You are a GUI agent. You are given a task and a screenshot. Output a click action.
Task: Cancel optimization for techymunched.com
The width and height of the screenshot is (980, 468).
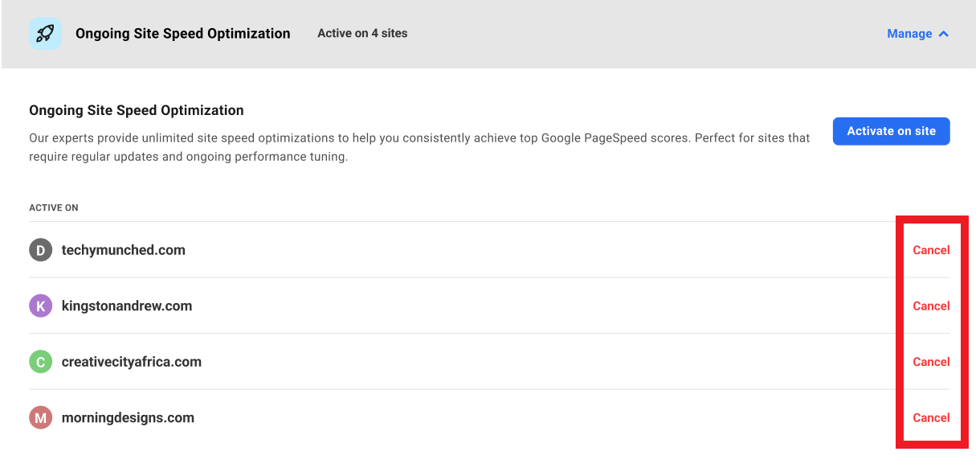931,250
